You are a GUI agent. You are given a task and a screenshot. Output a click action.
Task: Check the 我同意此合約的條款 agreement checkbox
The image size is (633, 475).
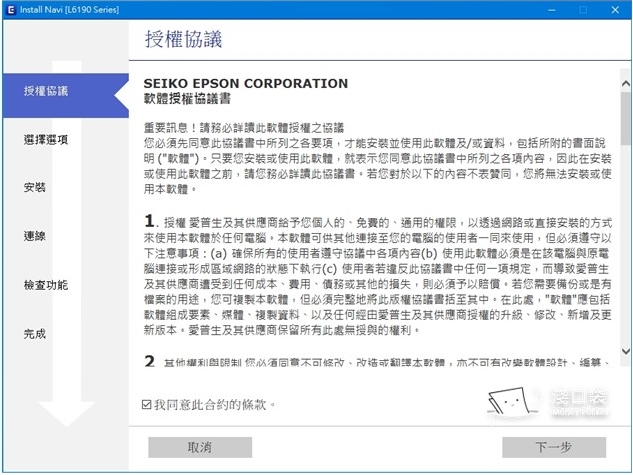tap(146, 404)
